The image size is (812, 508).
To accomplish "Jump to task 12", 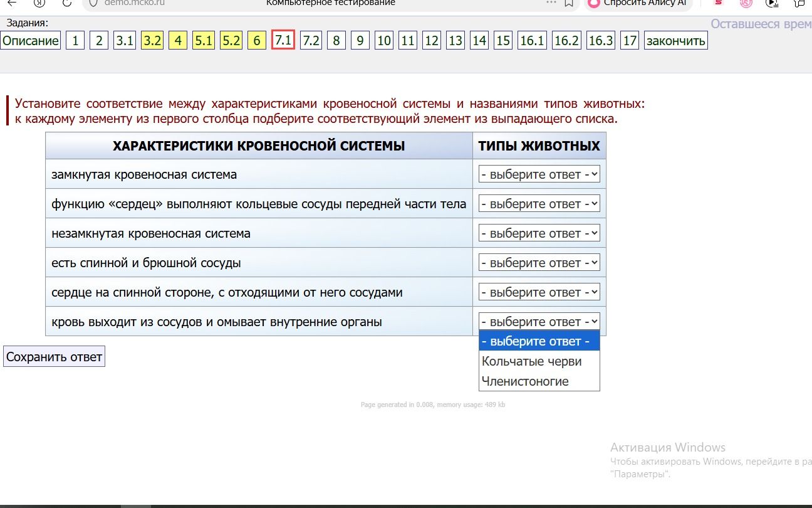I will point(432,41).
